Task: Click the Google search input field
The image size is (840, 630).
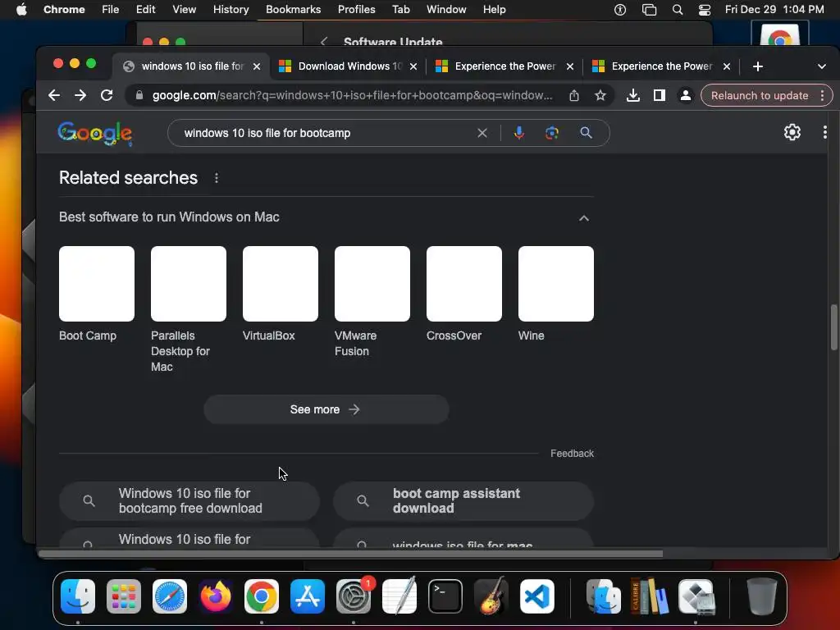Action: tap(326, 133)
